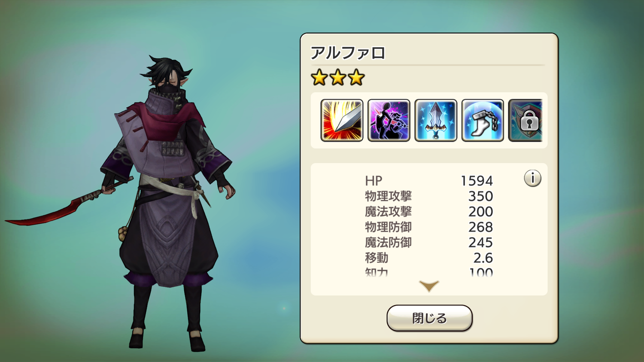This screenshot has height=362, width=644.
Task: Click the third gold rarity star
Action: [356, 78]
